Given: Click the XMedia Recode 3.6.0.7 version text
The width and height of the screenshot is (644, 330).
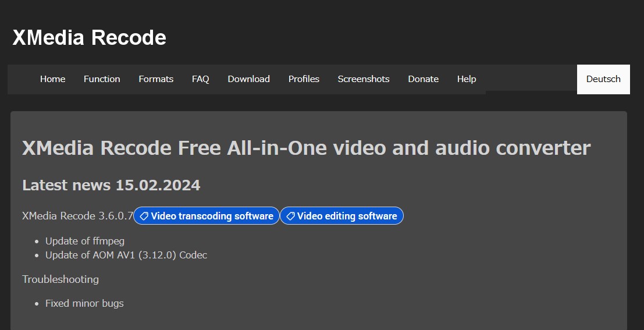Looking at the screenshot, I should [77, 216].
